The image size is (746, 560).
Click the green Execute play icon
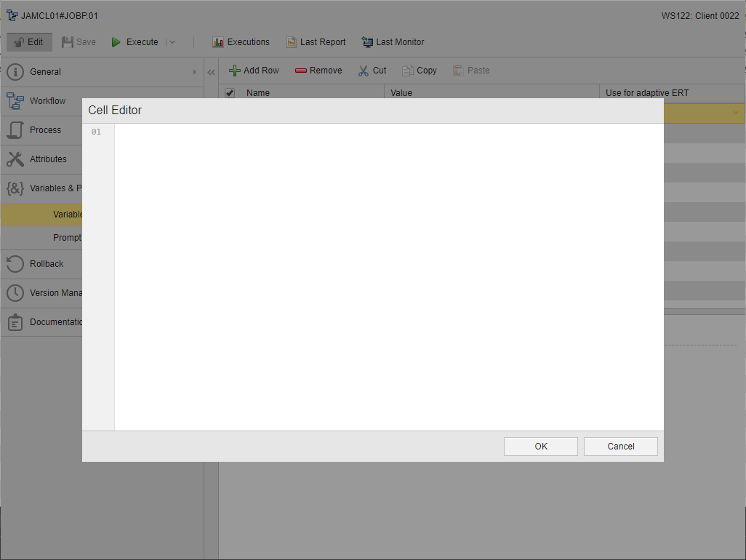coord(116,42)
